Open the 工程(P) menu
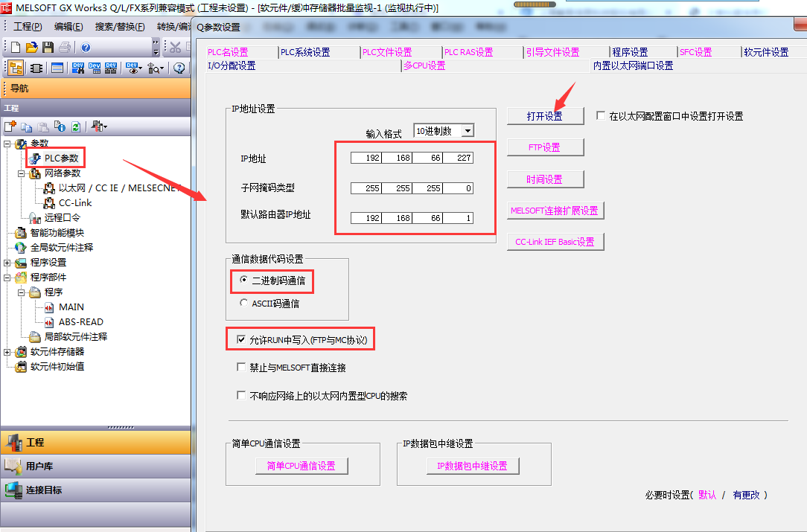Screen dimensions: 807x532 tap(28, 27)
